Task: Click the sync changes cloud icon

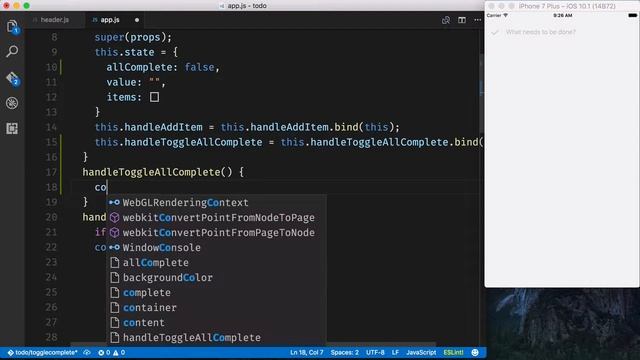Action: coord(87,352)
